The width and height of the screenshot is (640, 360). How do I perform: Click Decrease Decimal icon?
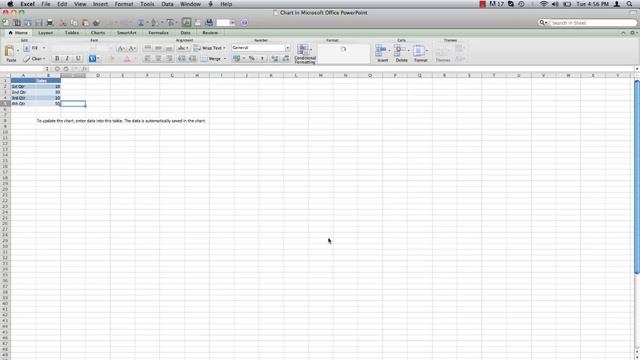[286, 59]
